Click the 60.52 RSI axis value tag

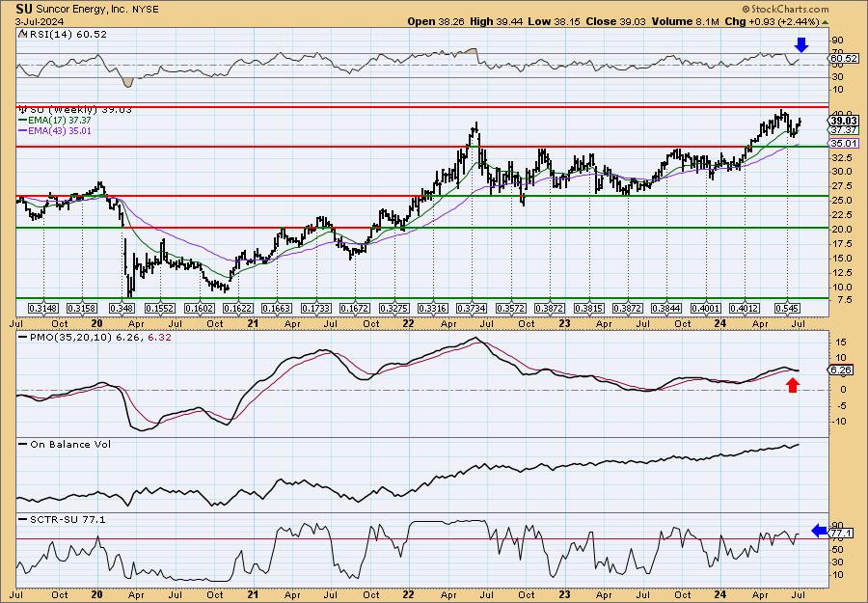coord(844,59)
